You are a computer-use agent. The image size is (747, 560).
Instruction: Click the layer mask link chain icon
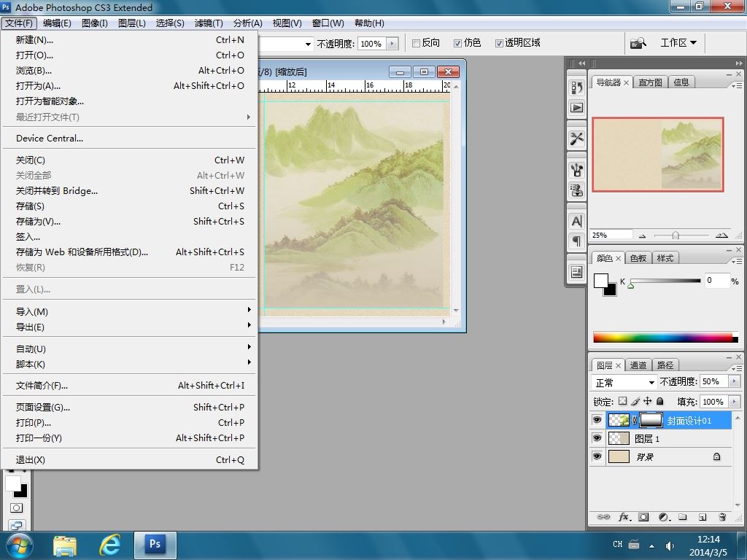coord(634,420)
